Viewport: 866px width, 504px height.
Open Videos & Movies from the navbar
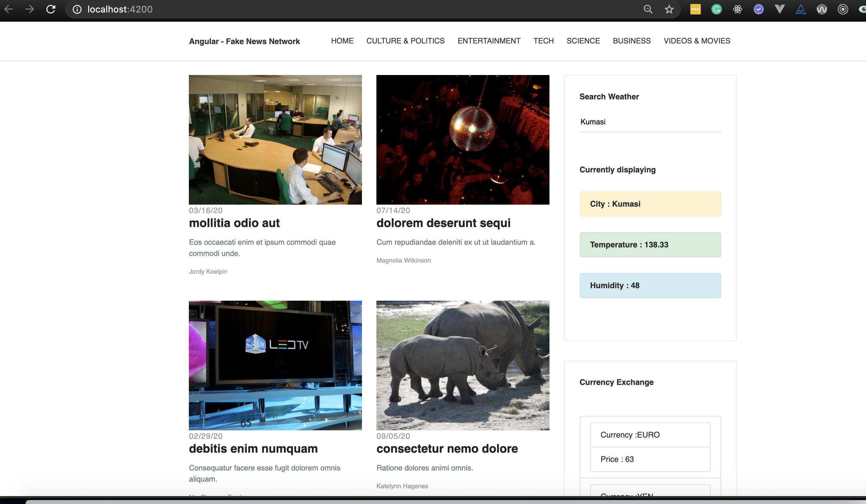pos(697,41)
